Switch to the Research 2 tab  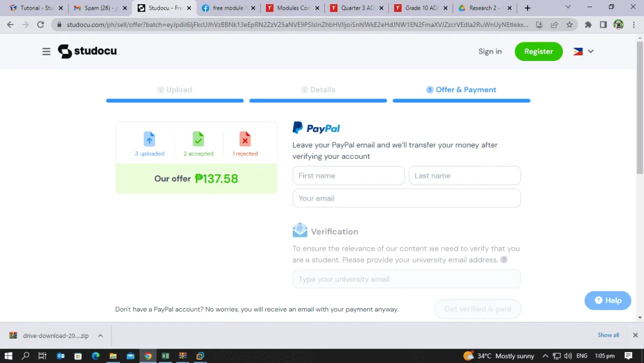tap(484, 8)
